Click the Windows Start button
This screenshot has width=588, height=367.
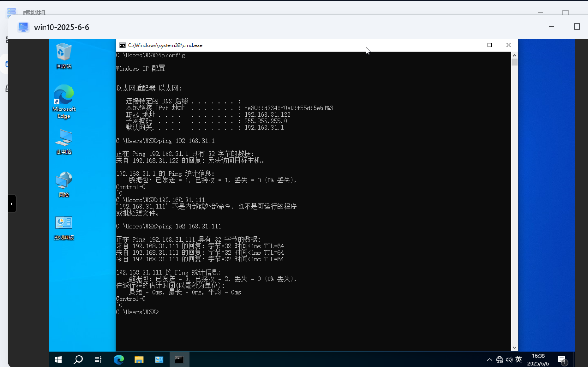click(x=58, y=359)
